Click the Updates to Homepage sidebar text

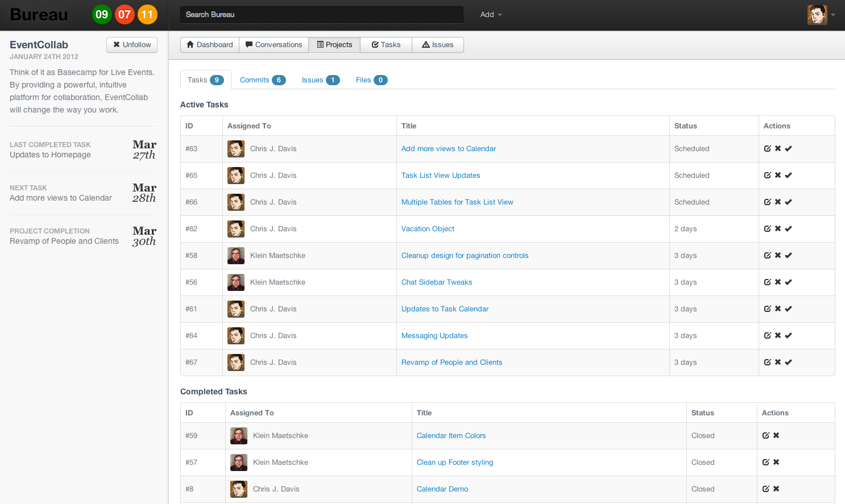tap(50, 155)
